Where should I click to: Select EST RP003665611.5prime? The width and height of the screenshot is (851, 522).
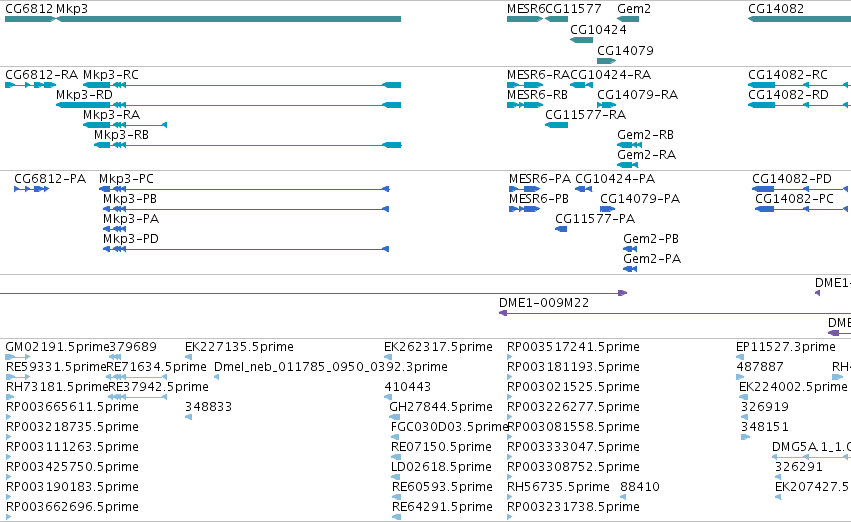point(72,407)
